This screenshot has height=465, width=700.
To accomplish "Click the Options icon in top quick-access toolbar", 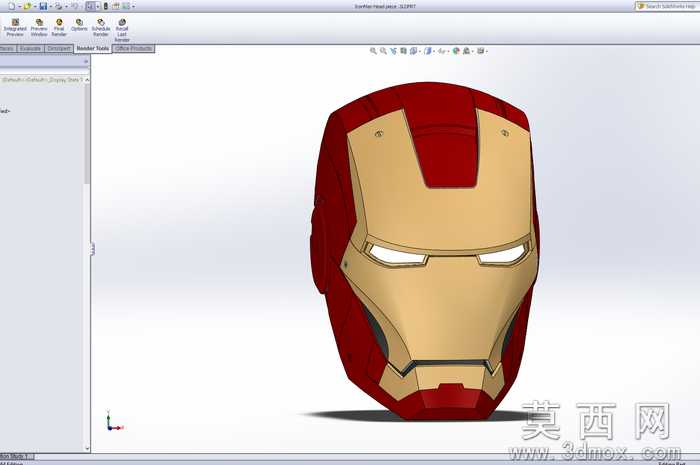I will pyautogui.click(x=126, y=6).
